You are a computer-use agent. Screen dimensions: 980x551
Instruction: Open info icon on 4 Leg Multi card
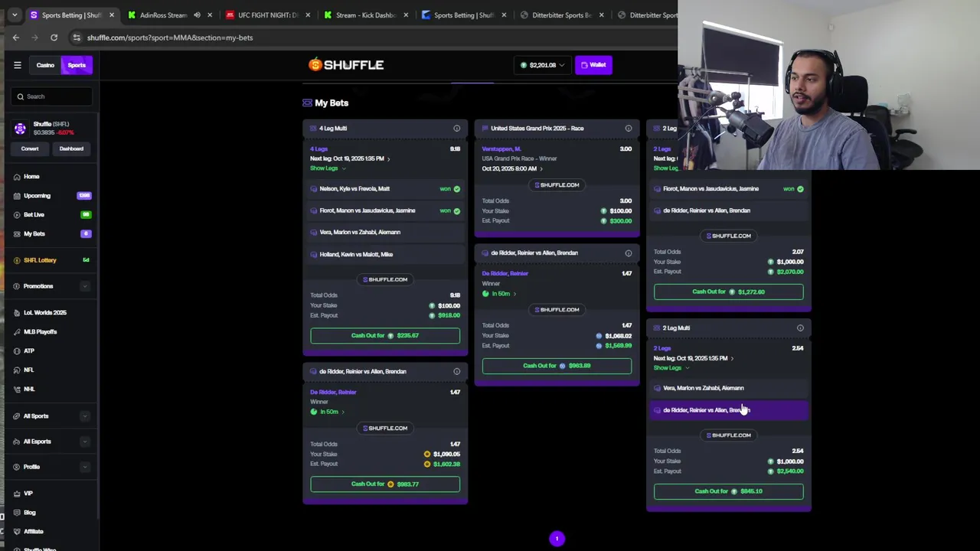457,129
